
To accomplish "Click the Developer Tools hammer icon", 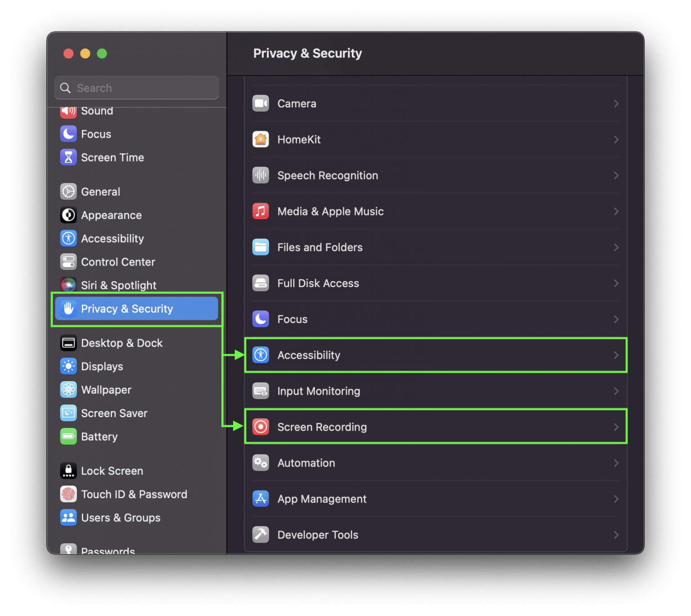I will click(260, 535).
